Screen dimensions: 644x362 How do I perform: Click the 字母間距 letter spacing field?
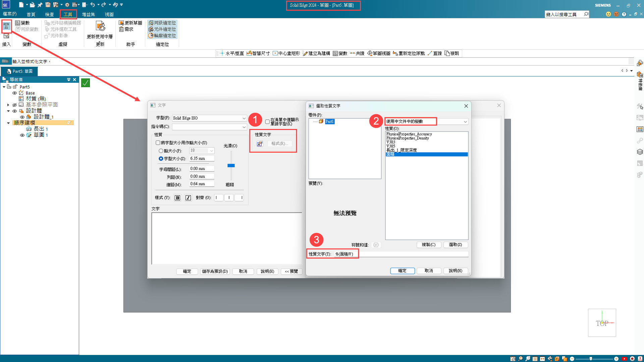(202, 169)
